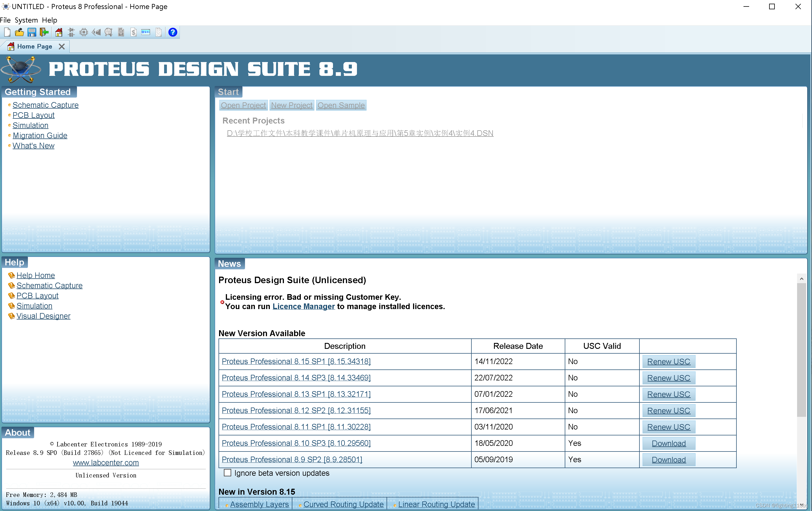Image resolution: width=812 pixels, height=511 pixels.
Task: Open Schematic Capture diode-capacitor icon
Action: (x=71, y=32)
